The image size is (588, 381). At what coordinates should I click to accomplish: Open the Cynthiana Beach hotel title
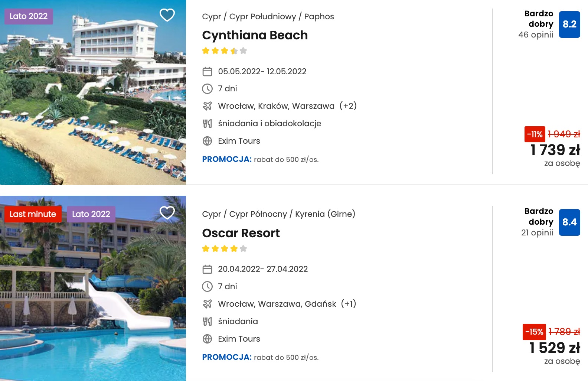tap(255, 35)
